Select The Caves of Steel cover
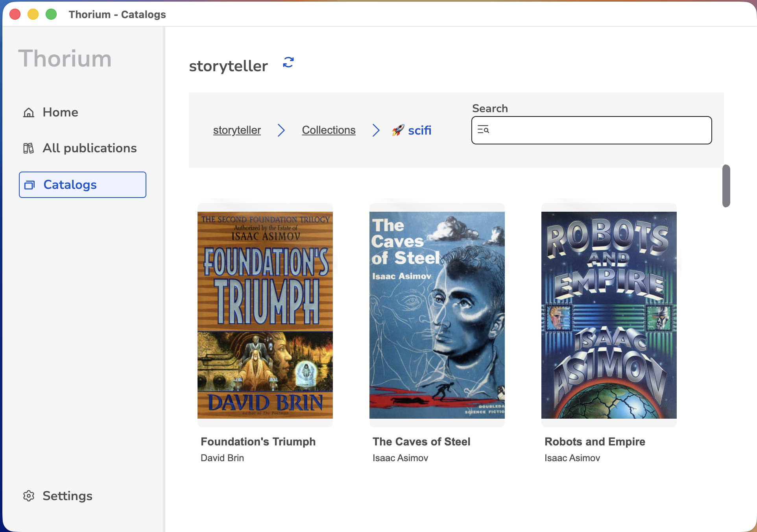Viewport: 757px width, 532px height. pyautogui.click(x=437, y=315)
